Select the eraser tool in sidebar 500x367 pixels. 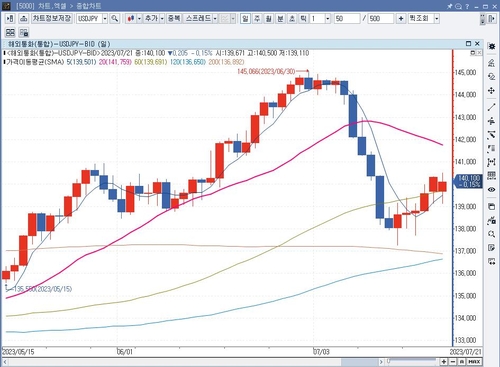(491, 77)
